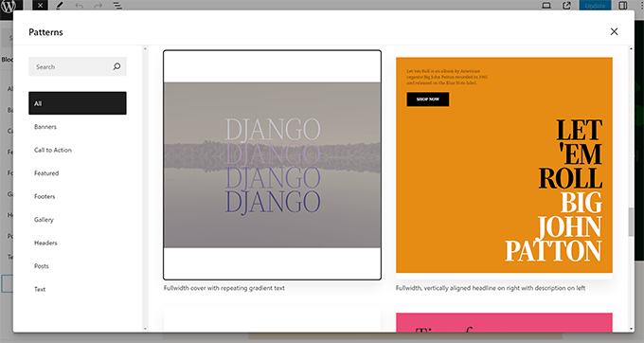Click the Redo arrow icon
Screen dimensions: 644x343
click(x=98, y=6)
